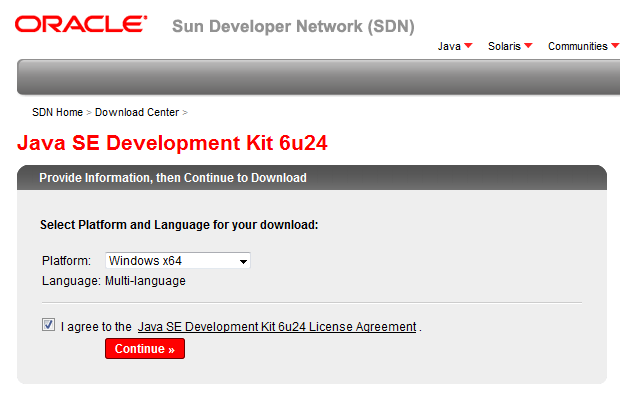Click the Oracle logo
The height and width of the screenshot is (401, 620).
pyautogui.click(x=81, y=24)
